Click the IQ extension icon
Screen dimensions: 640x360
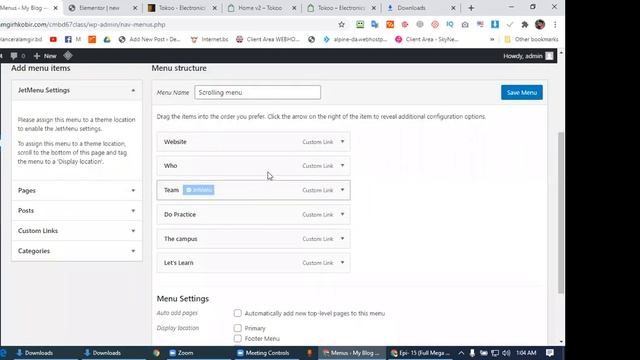pos(450,24)
